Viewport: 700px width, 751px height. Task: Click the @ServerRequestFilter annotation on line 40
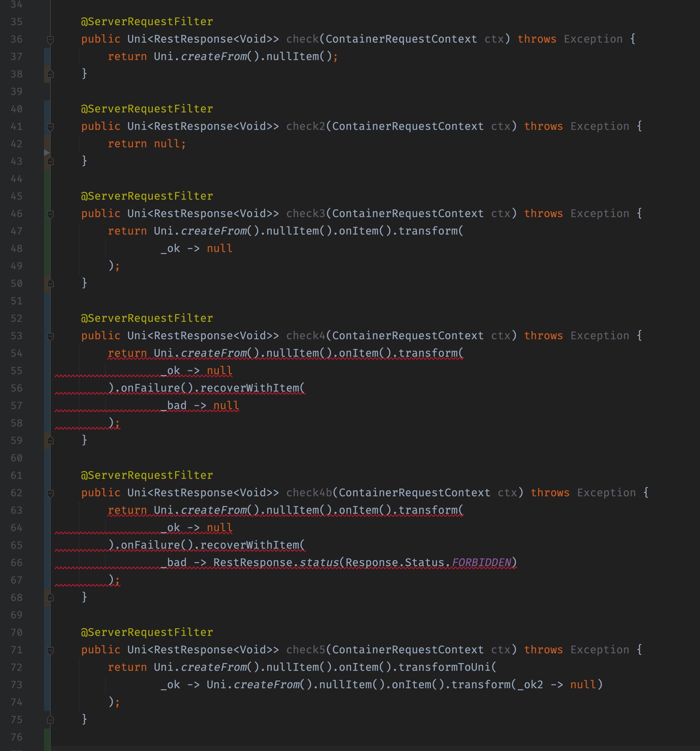(147, 109)
